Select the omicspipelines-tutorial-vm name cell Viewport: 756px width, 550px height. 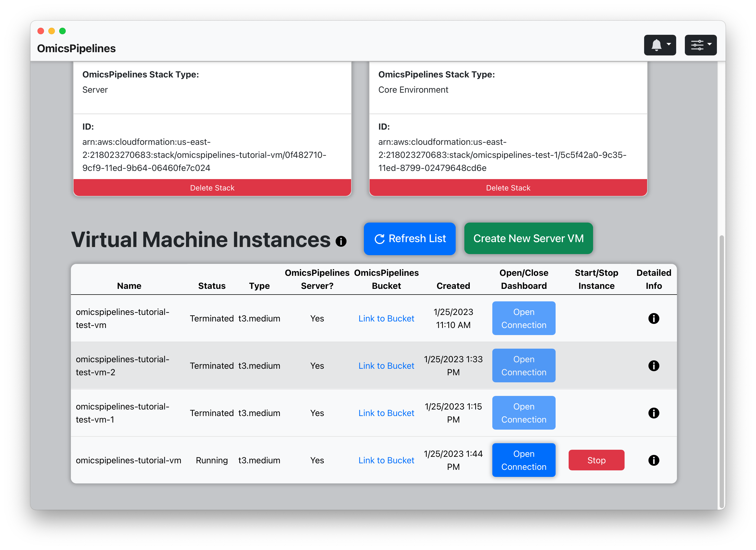coord(128,460)
